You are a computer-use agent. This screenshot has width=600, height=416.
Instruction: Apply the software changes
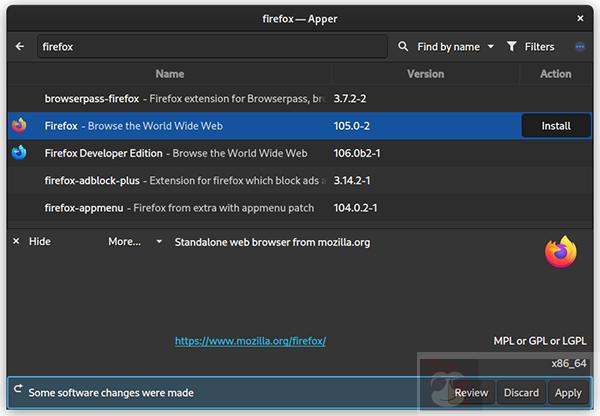coord(568,393)
